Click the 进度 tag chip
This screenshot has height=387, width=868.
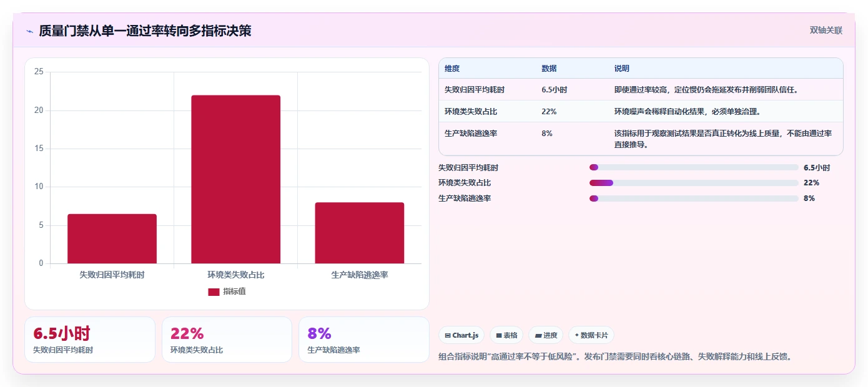click(x=546, y=335)
